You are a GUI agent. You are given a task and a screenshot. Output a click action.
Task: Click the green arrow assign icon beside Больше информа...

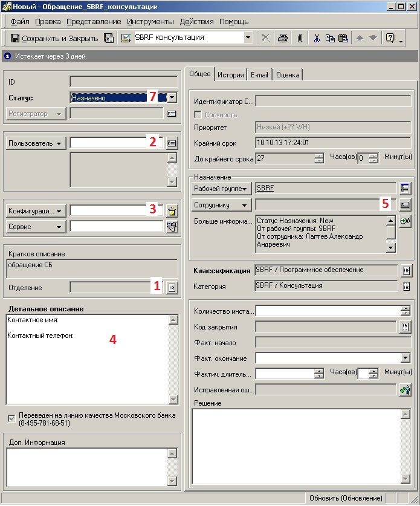[405, 221]
